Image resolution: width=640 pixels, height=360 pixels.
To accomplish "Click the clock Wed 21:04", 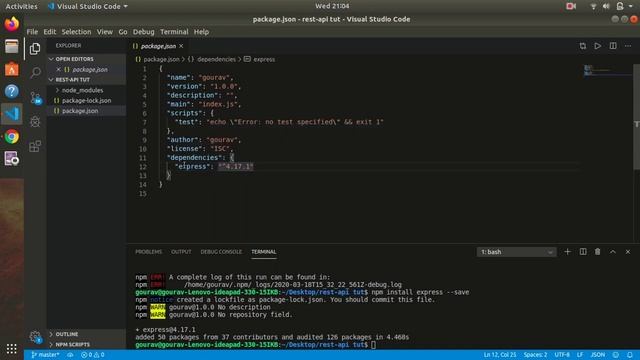I will pos(332,6).
